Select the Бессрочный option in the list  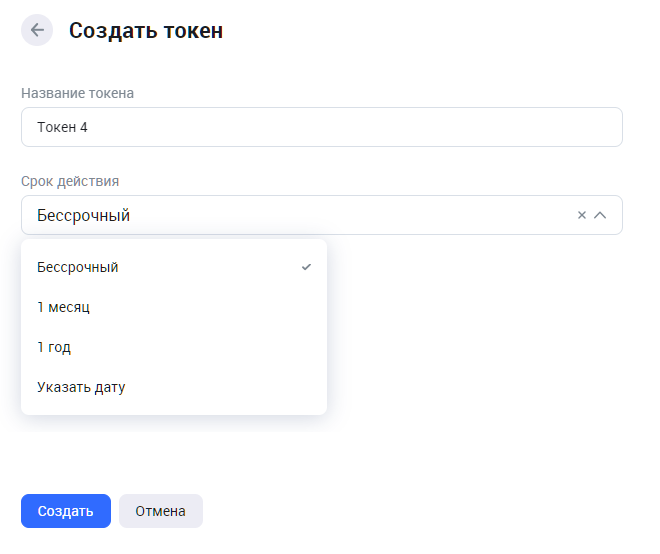point(78,267)
